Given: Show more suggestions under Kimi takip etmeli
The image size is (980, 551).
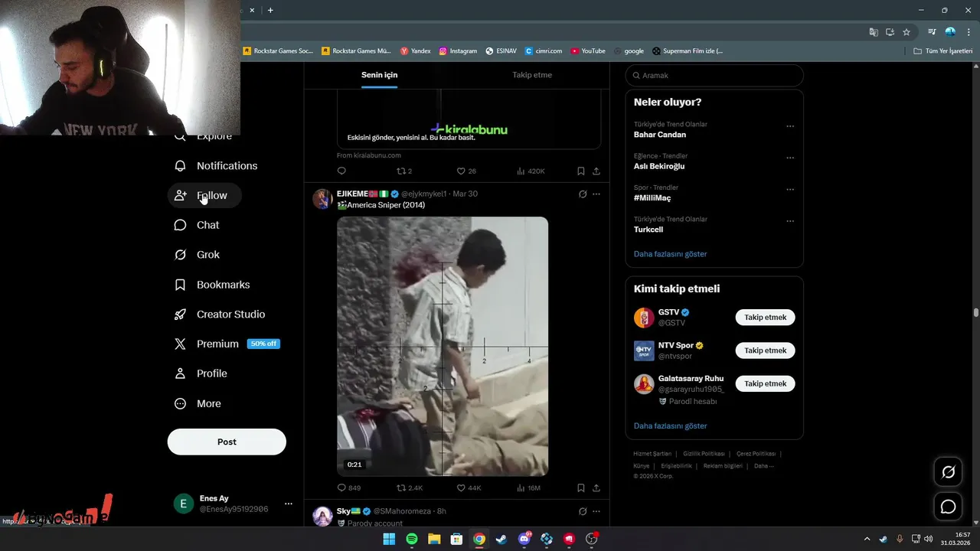Looking at the screenshot, I should click(x=671, y=426).
